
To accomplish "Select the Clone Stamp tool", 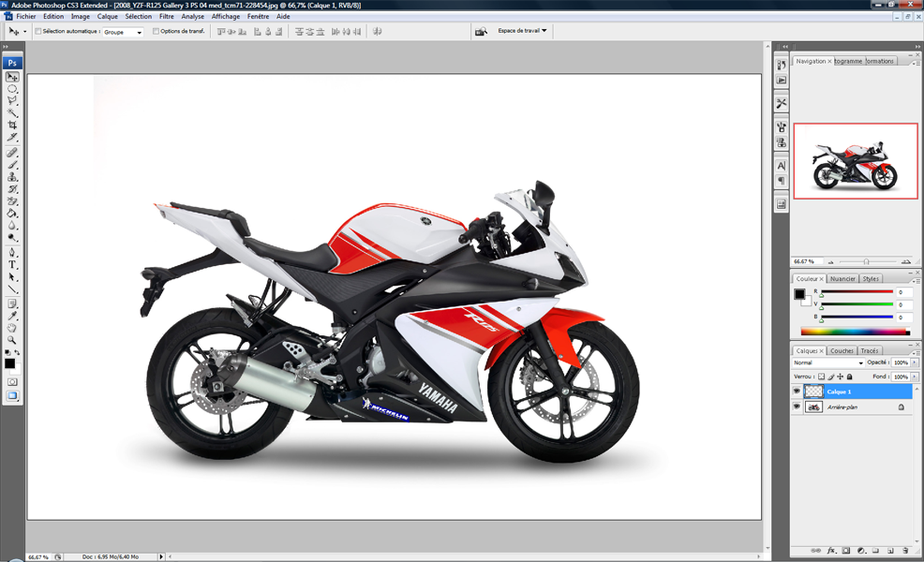I will [12, 177].
